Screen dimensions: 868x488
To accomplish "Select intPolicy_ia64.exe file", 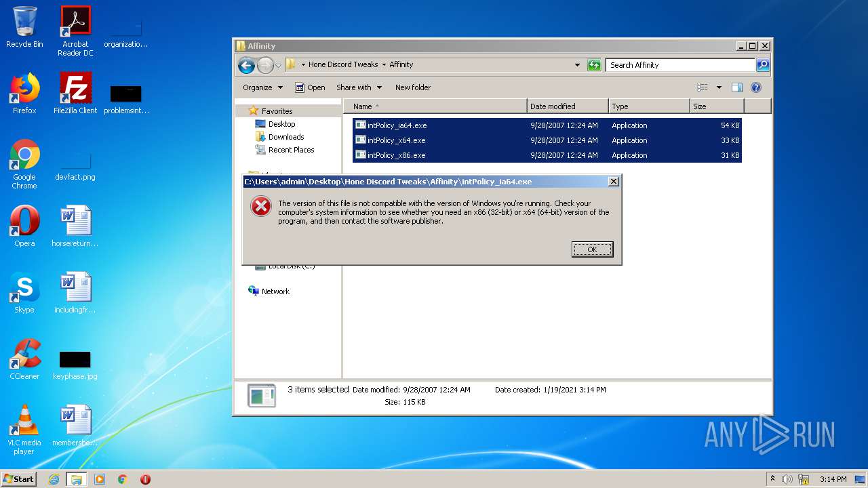I will click(547, 125).
